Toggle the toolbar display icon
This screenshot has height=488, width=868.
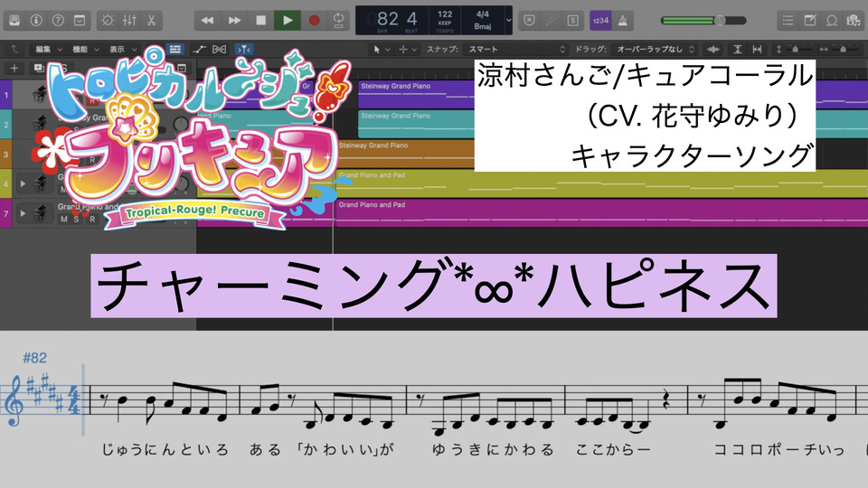[80, 21]
